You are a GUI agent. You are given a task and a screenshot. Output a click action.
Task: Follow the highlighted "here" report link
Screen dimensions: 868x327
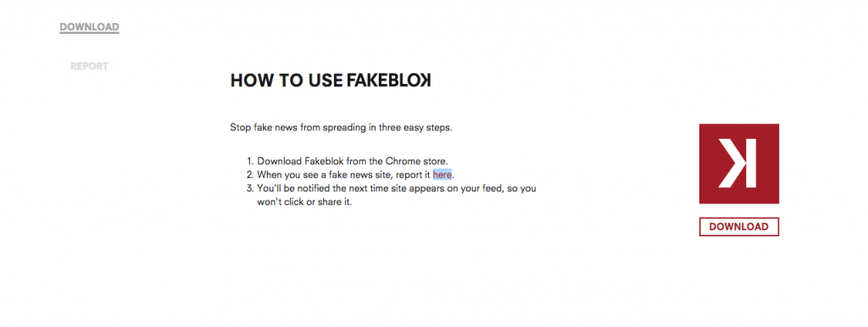coord(442,175)
